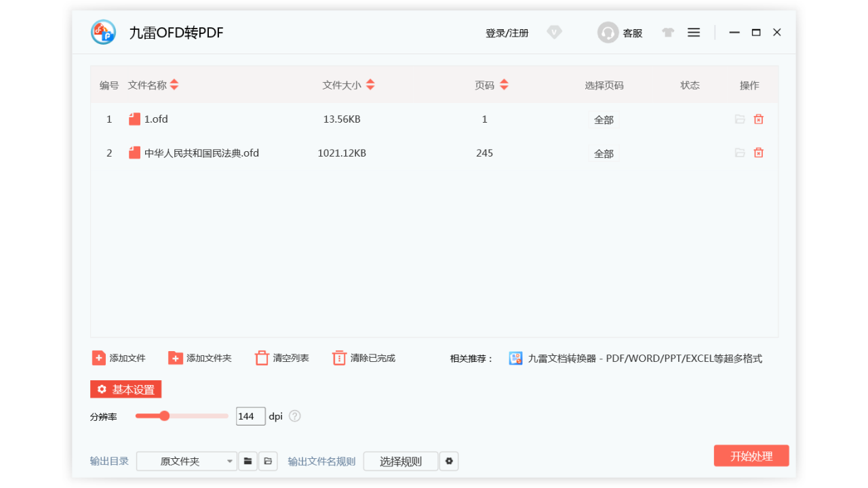Click 全部 page selection for 民法典 file

click(603, 153)
